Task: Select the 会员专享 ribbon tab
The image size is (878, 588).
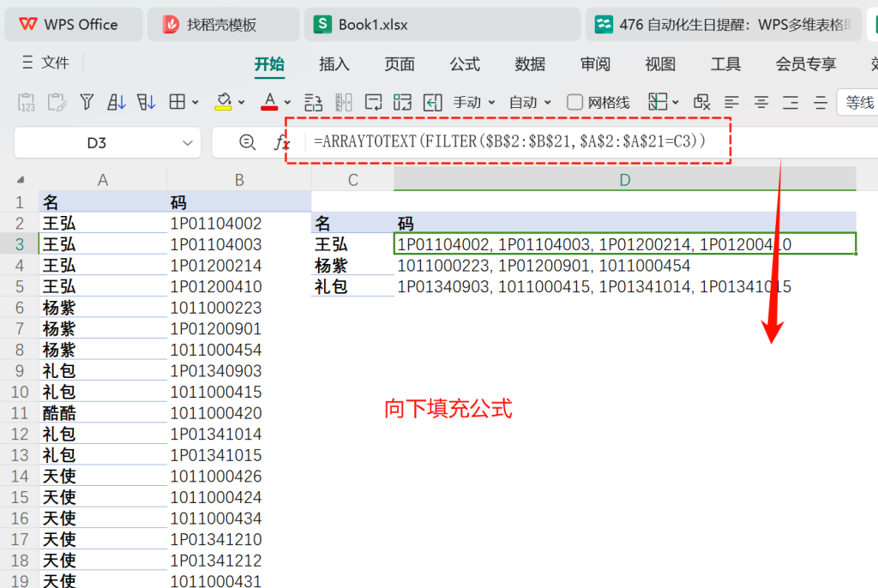Action: point(806,63)
